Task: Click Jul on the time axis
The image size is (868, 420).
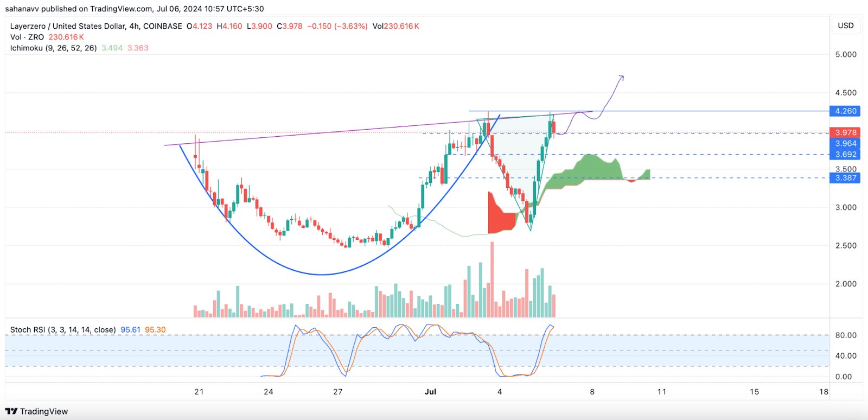Action: [x=430, y=392]
